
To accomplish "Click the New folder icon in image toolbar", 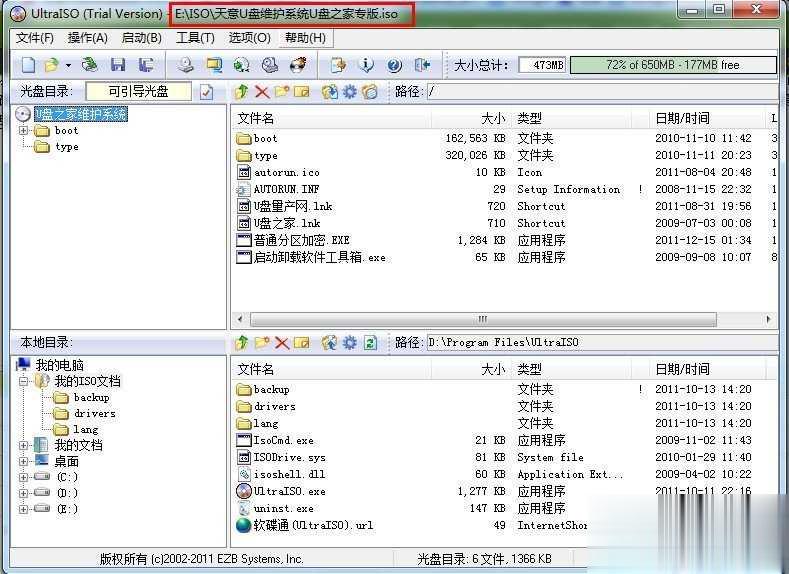I will pos(282,92).
